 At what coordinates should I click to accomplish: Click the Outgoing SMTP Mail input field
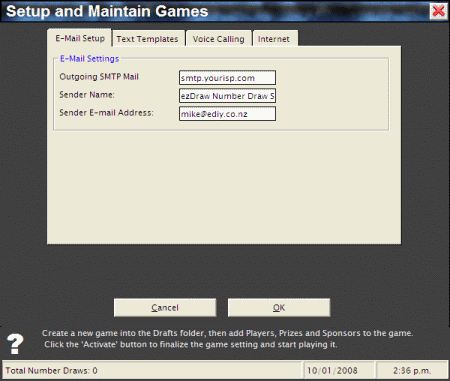pos(227,78)
